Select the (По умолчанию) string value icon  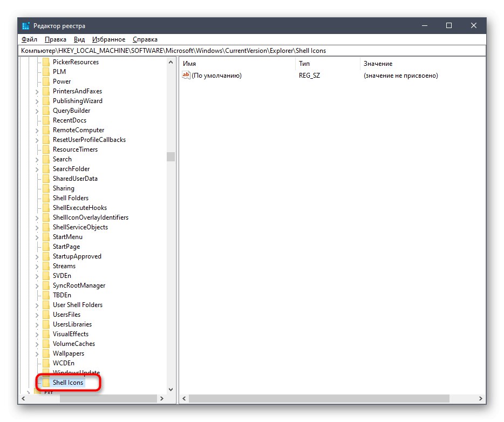point(186,75)
